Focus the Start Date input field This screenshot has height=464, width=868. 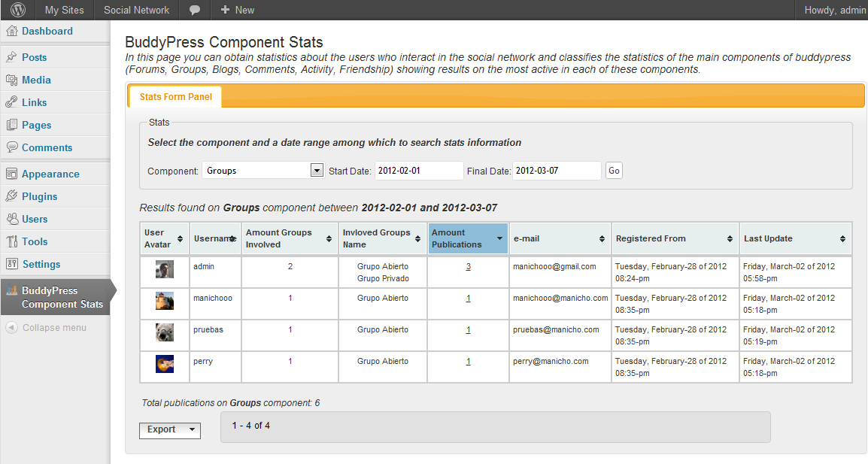point(419,171)
